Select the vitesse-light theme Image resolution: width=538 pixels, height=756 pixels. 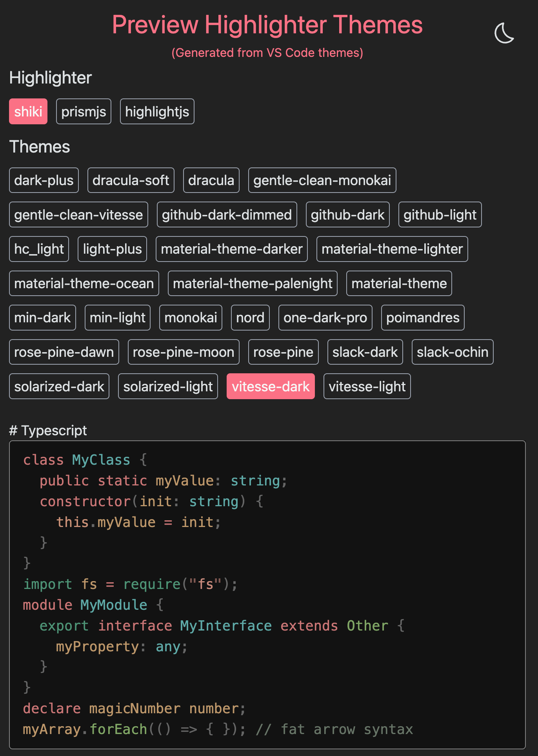(367, 386)
